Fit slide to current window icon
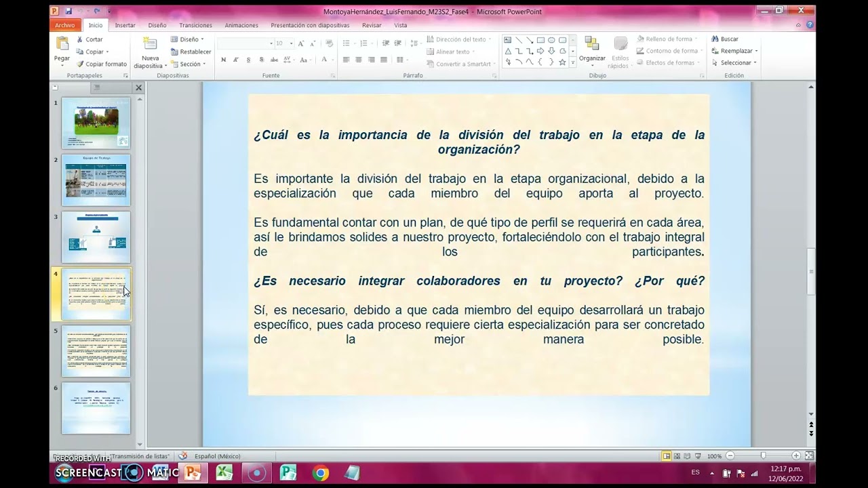 809,456
